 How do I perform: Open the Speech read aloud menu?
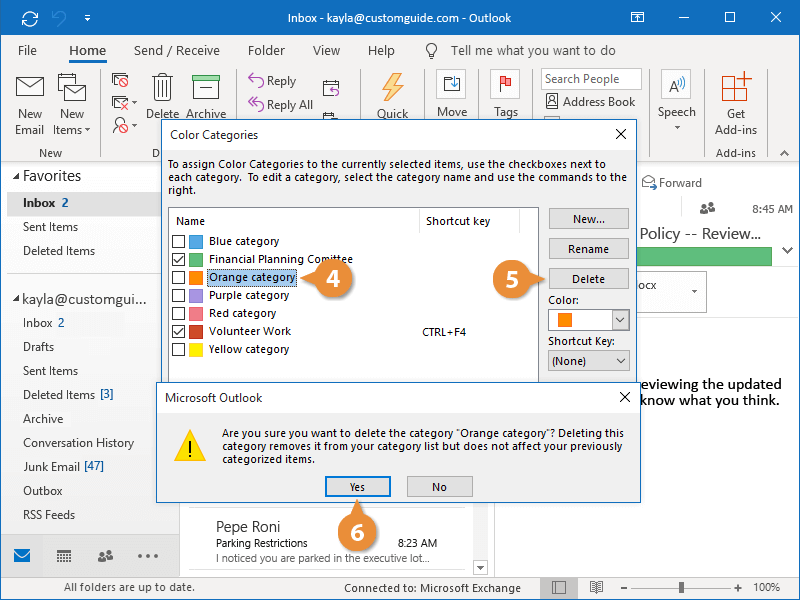coord(677,101)
